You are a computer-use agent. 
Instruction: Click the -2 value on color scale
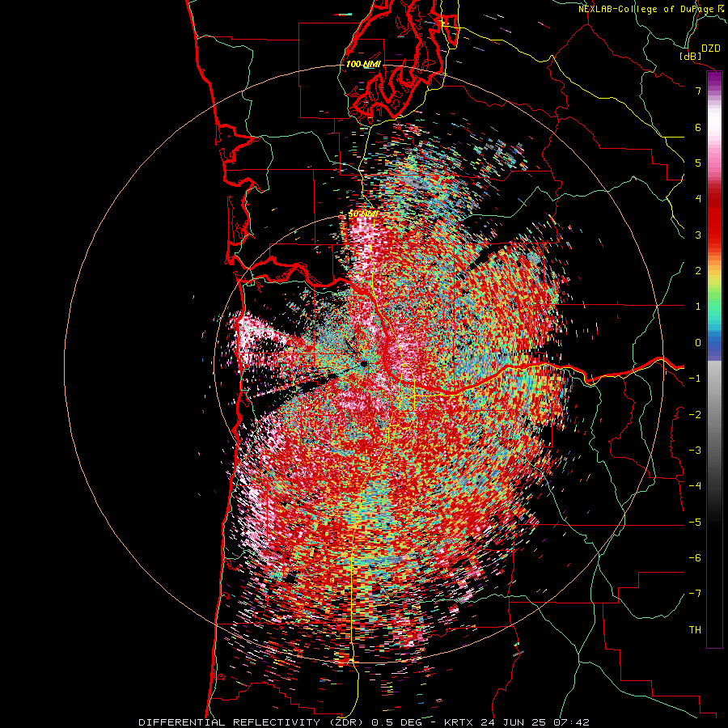tap(695, 415)
